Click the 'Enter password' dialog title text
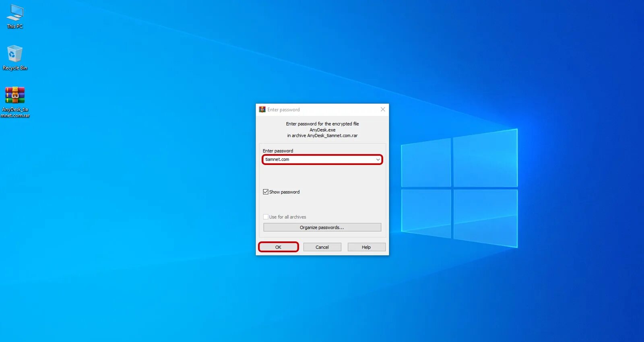Viewport: 644px width, 342px height. (283, 110)
